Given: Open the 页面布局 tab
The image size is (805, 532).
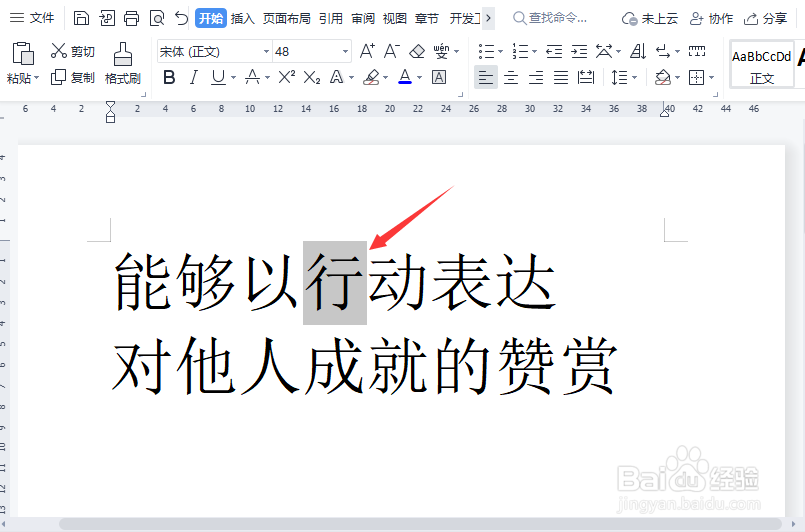Looking at the screenshot, I should [x=286, y=18].
